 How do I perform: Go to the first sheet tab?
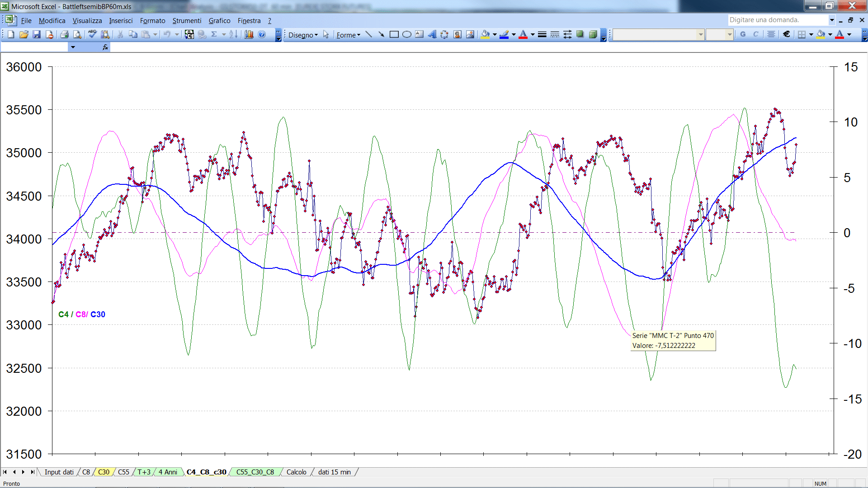(x=5, y=472)
